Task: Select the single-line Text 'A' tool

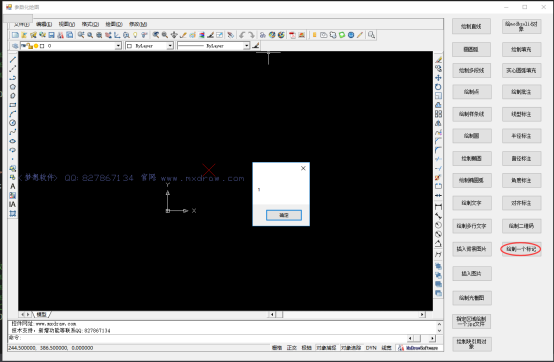Action: [13, 186]
